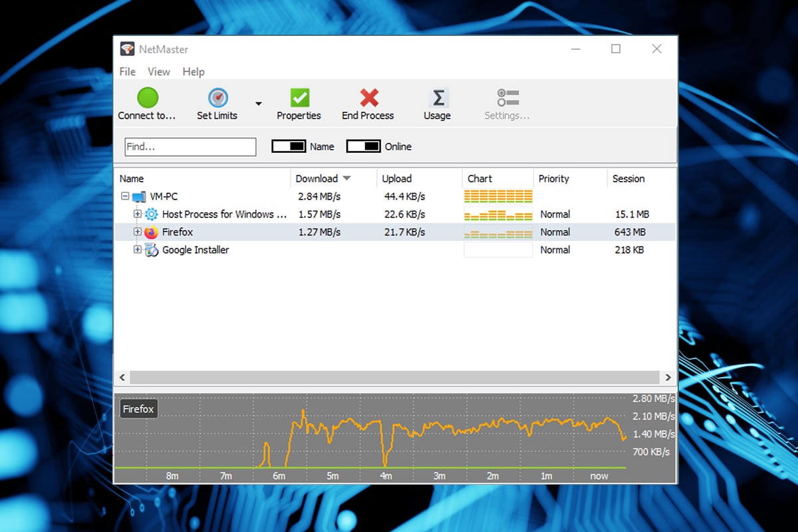Open the Set Limits dropdown arrow
The image size is (798, 532).
258,104
